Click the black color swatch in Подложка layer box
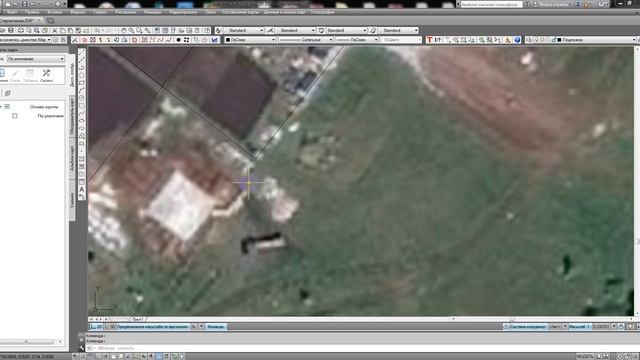Screen dimensions: 640x360 pos(559,40)
